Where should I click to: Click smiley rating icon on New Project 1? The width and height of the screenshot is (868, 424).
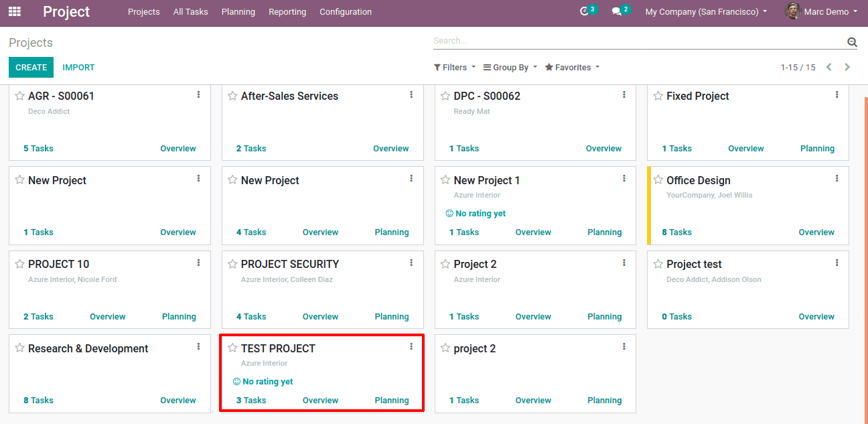tap(449, 214)
